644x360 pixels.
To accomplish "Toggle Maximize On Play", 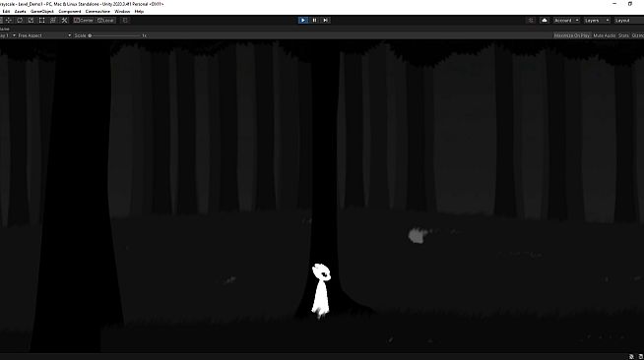I will click(572, 35).
